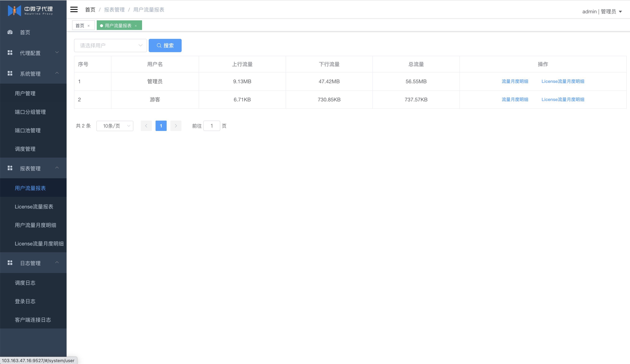The width and height of the screenshot is (630, 364).
Task: Open admin 管理员 account dropdown
Action: 602,11
